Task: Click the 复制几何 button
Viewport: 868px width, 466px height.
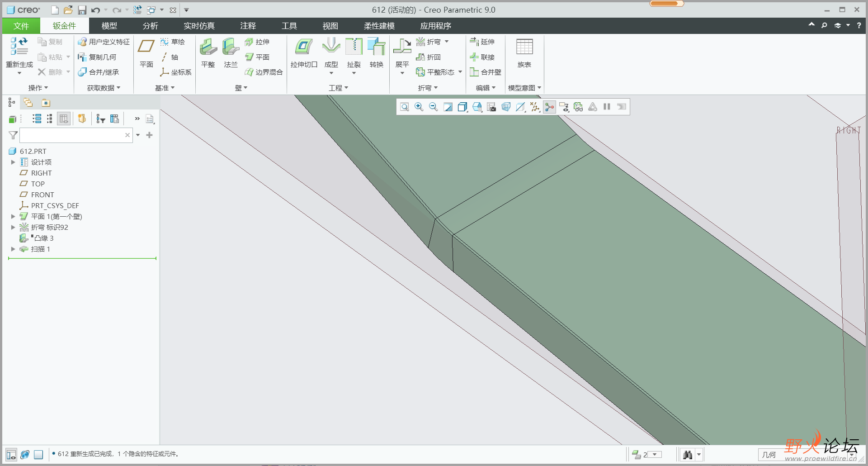Action: [97, 57]
